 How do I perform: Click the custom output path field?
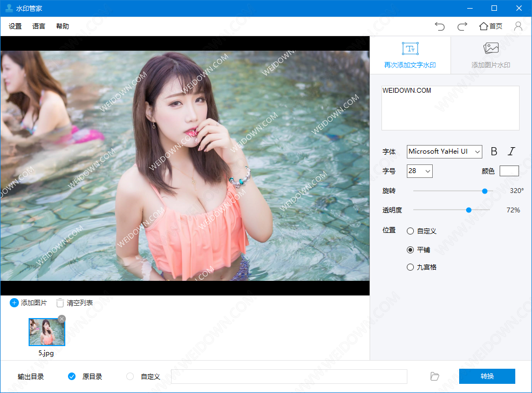click(289, 376)
